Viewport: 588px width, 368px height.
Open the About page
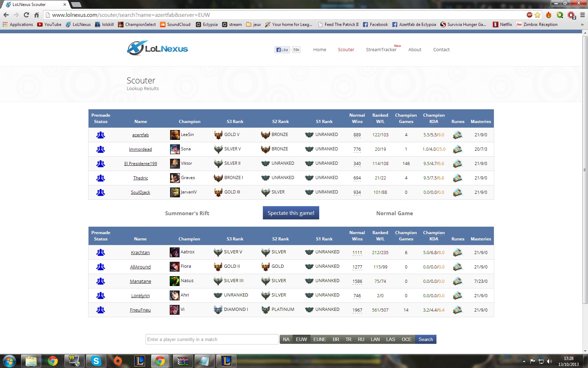pos(415,50)
